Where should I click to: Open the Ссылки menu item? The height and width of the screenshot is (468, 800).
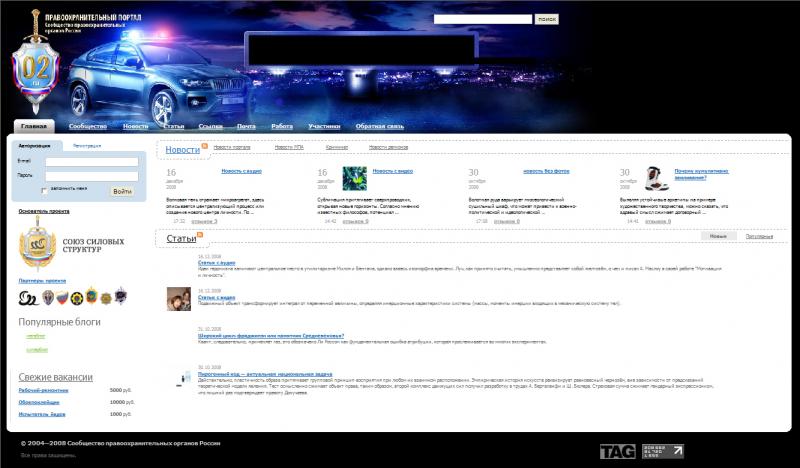(210, 126)
